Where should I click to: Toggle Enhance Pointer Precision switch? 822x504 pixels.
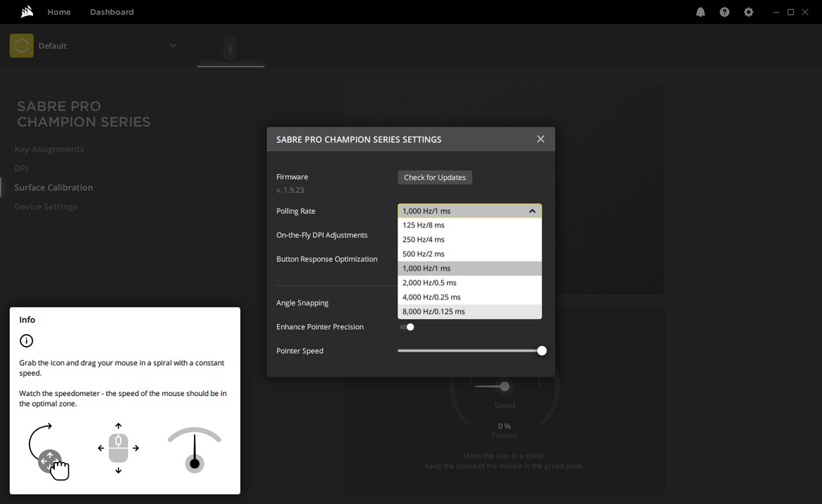coord(407,327)
